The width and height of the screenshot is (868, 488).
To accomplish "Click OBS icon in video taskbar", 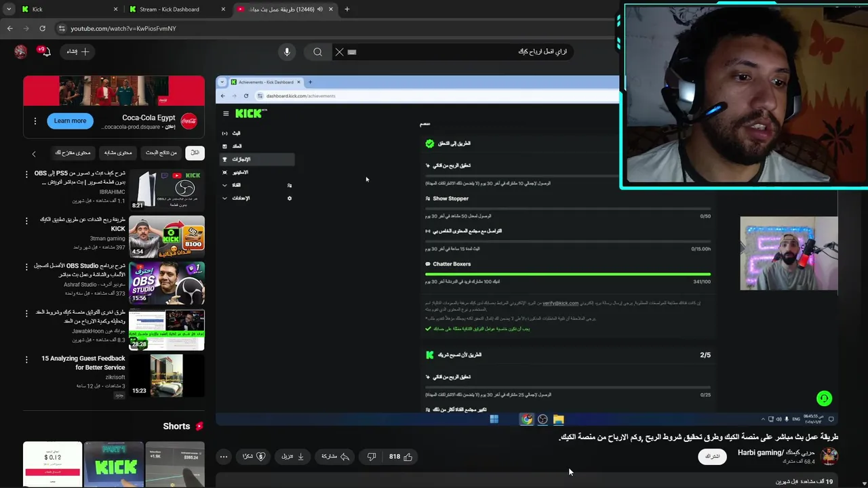I will (542, 420).
